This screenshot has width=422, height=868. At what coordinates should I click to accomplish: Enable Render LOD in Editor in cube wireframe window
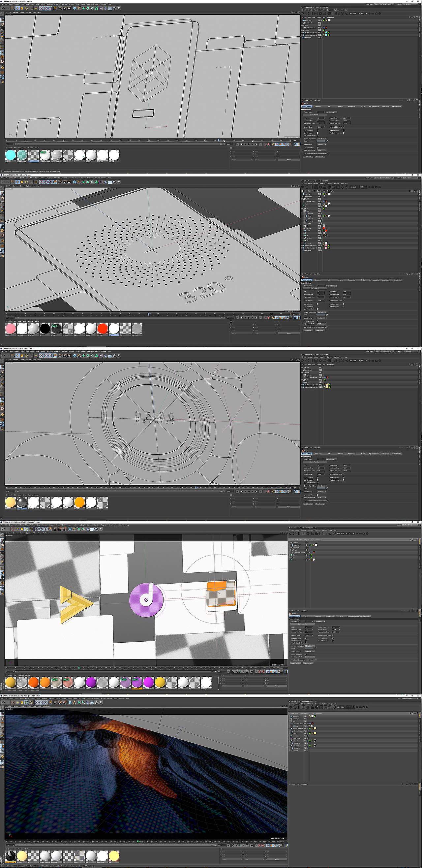click(x=344, y=127)
